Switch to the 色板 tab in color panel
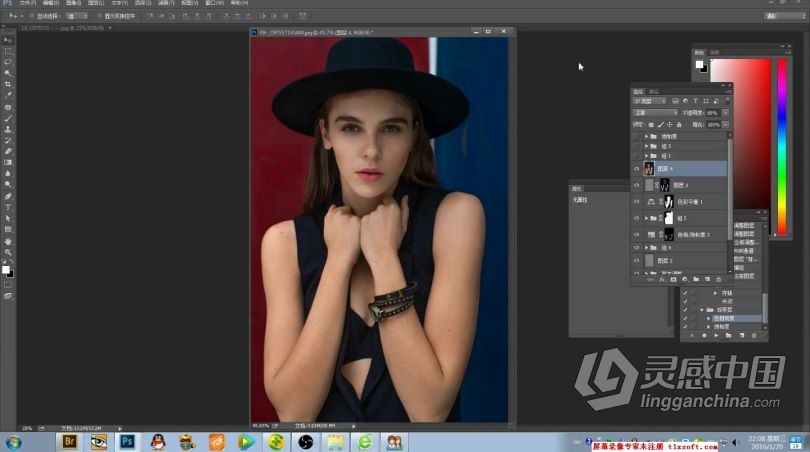The width and height of the screenshot is (810, 452). [714, 53]
